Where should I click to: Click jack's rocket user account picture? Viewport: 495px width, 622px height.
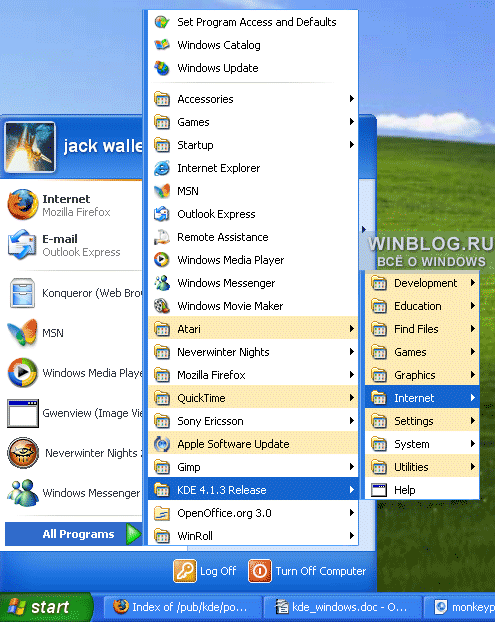(30, 147)
